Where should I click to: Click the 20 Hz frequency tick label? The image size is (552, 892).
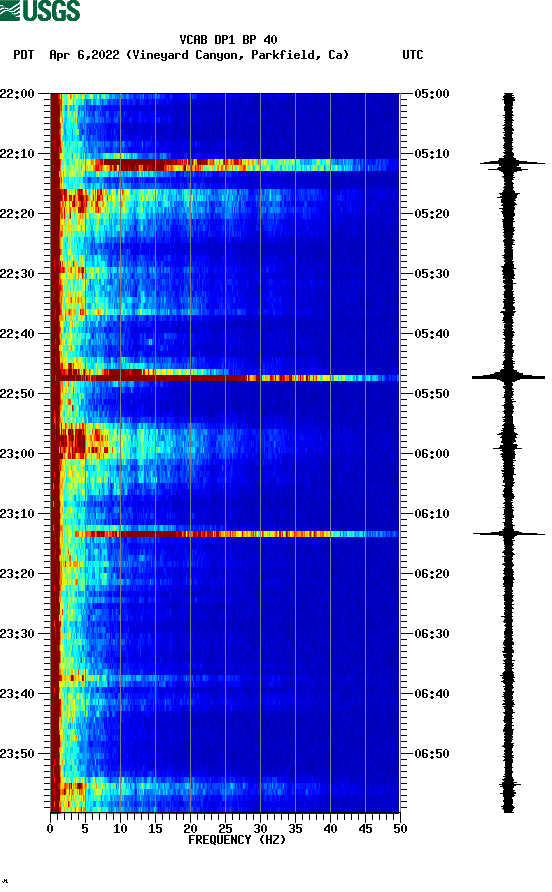[190, 829]
